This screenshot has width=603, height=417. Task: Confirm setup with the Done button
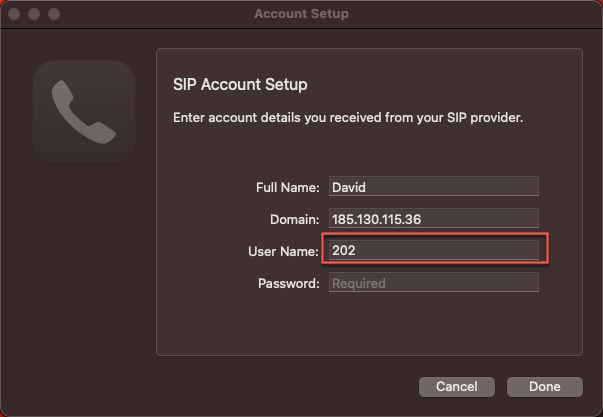point(545,386)
